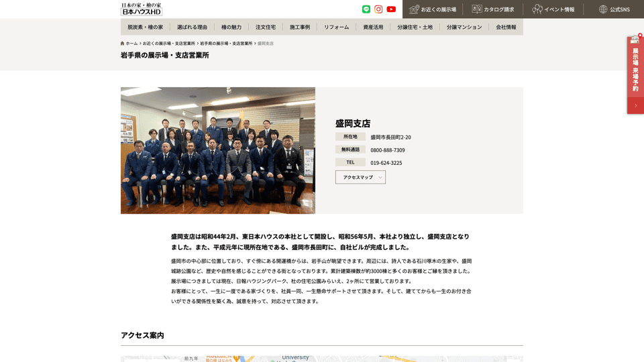Open the LINE social icon
The height and width of the screenshot is (362, 644).
click(x=366, y=9)
